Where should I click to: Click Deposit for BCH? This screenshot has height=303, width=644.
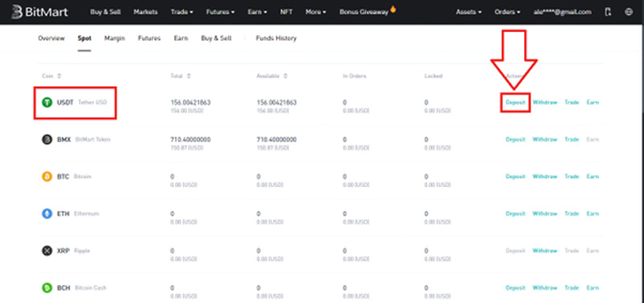point(515,288)
